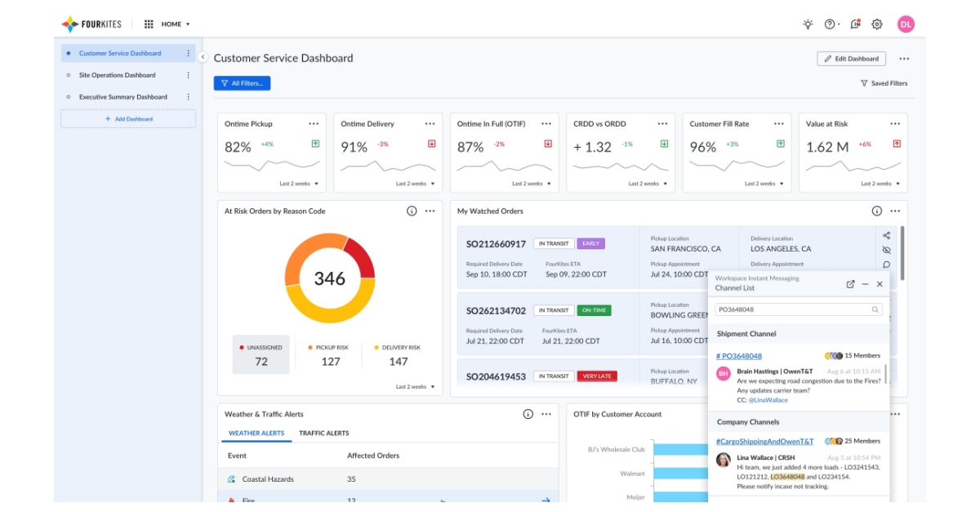
Task: Open the instant messaging icon in the header
Action: (855, 24)
